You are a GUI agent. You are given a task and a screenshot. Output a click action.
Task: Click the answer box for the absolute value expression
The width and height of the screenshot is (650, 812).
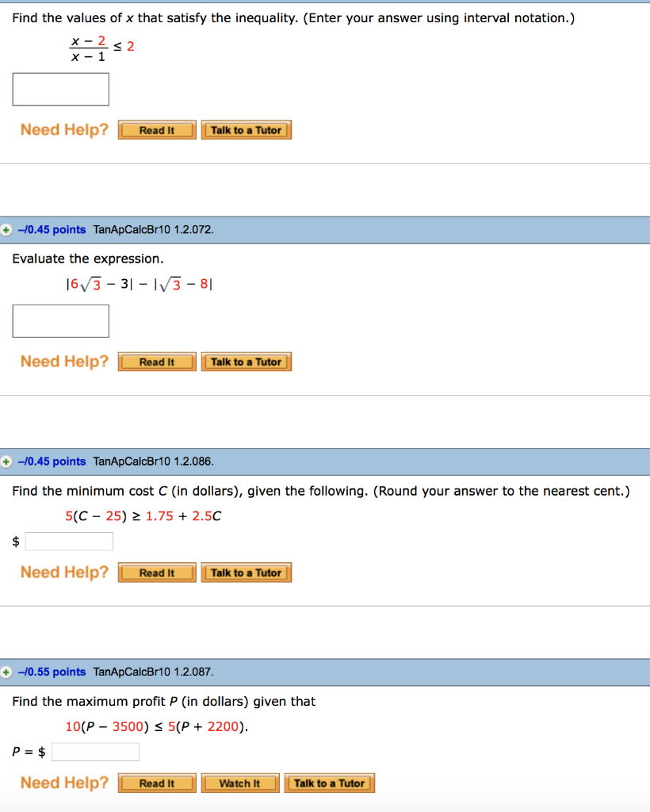click(60, 320)
